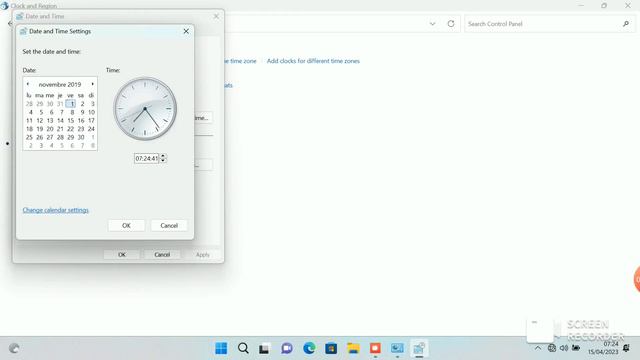Select november 7 in the calendar
This screenshot has width=640, height=360.
[x=61, y=112]
